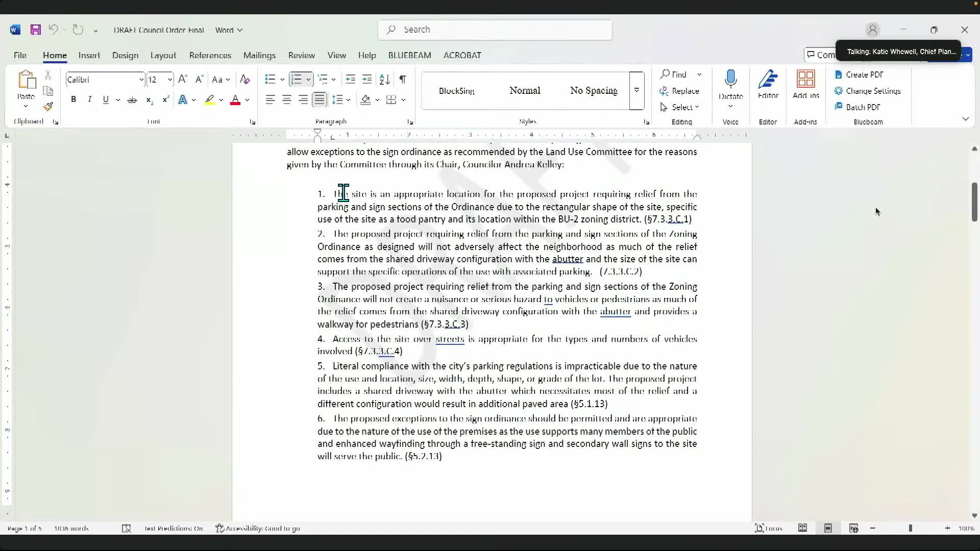980x551 pixels.
Task: Increase paragraph indent
Action: pos(367,79)
